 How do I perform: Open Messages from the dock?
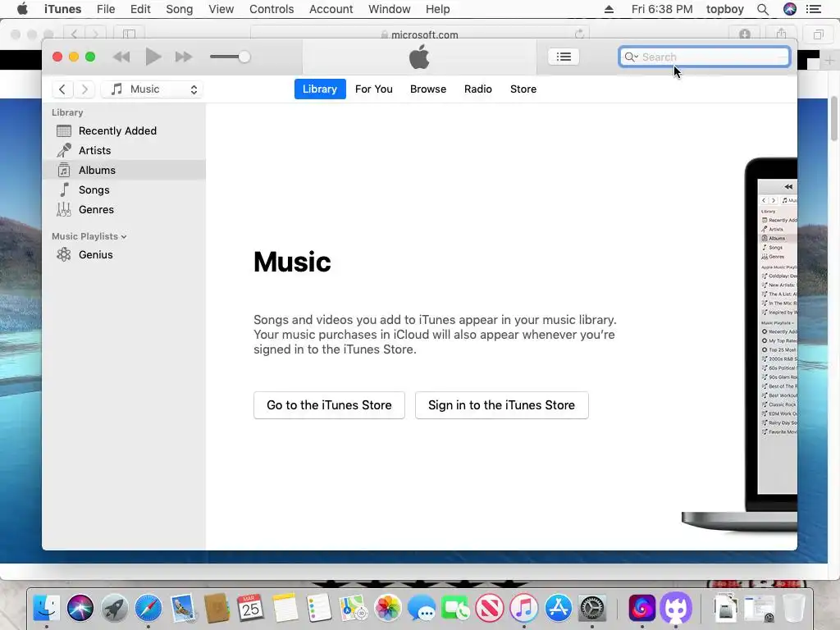[422, 608]
